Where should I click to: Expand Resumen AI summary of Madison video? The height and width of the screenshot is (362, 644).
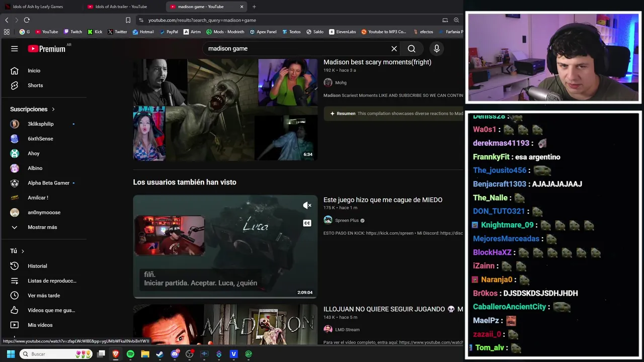coord(393,114)
